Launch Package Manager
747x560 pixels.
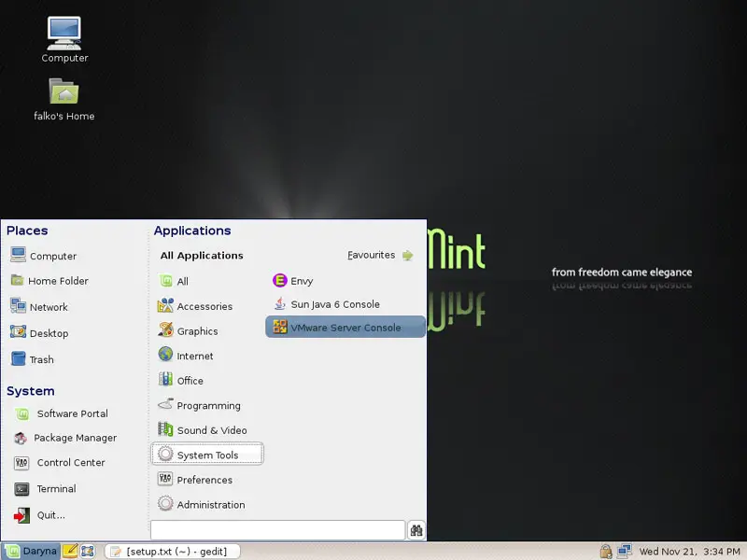click(x=65, y=438)
